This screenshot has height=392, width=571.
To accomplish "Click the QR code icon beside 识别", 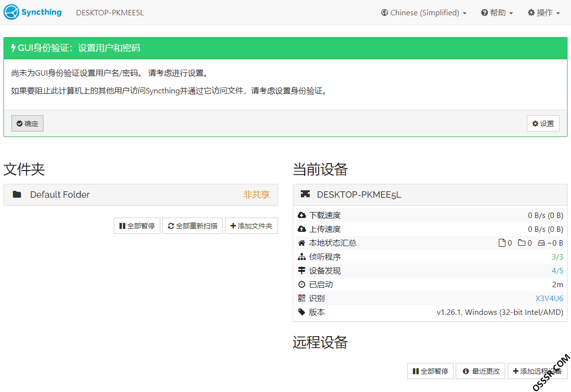I will coord(301,298).
